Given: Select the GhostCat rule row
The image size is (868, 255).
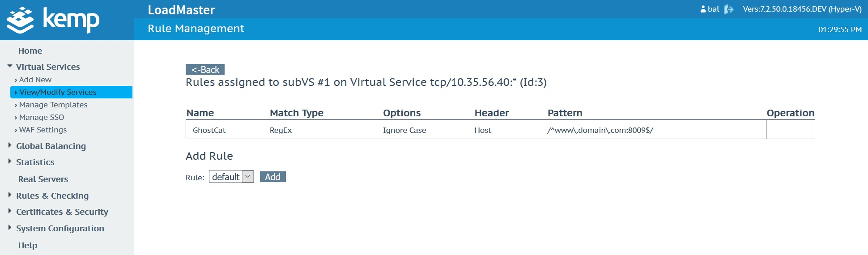Looking at the screenshot, I should (x=209, y=130).
